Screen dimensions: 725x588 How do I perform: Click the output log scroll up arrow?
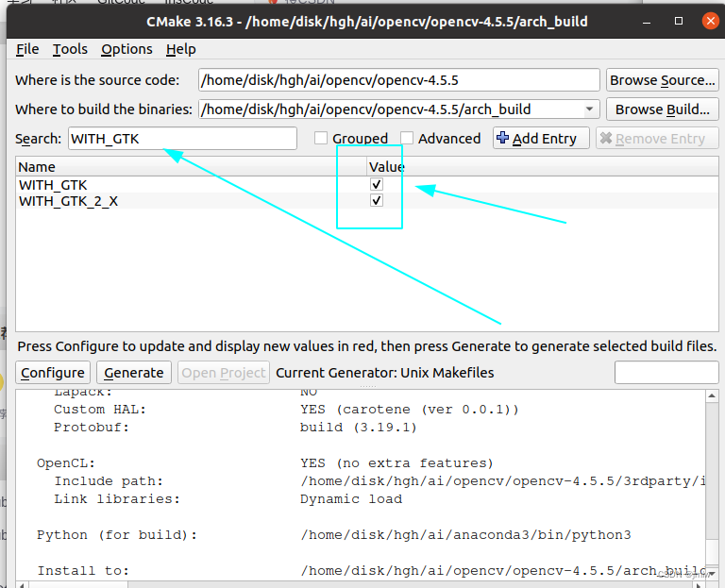tap(712, 395)
